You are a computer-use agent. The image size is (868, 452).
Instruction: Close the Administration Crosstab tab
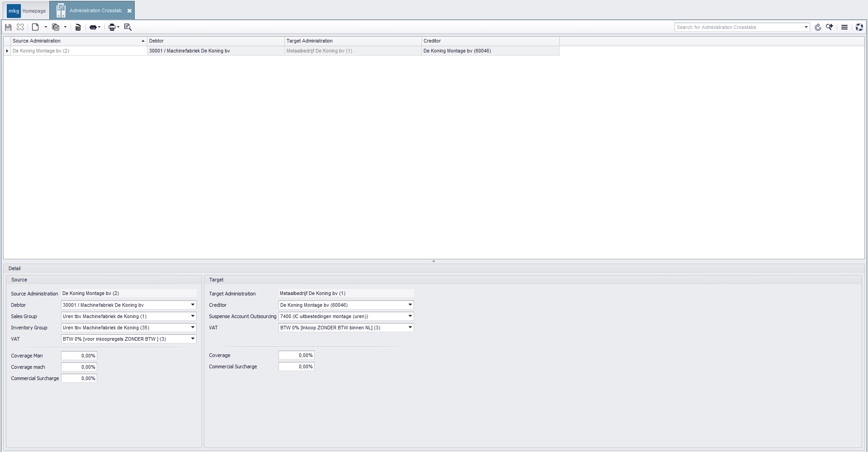(x=129, y=11)
